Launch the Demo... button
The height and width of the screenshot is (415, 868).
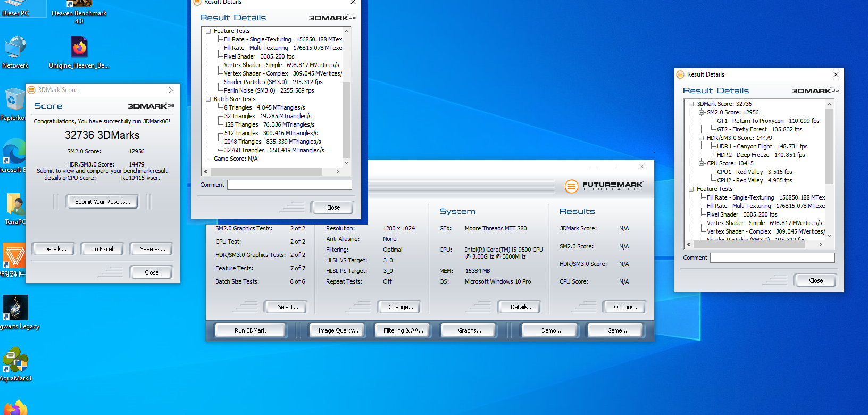[x=550, y=330]
